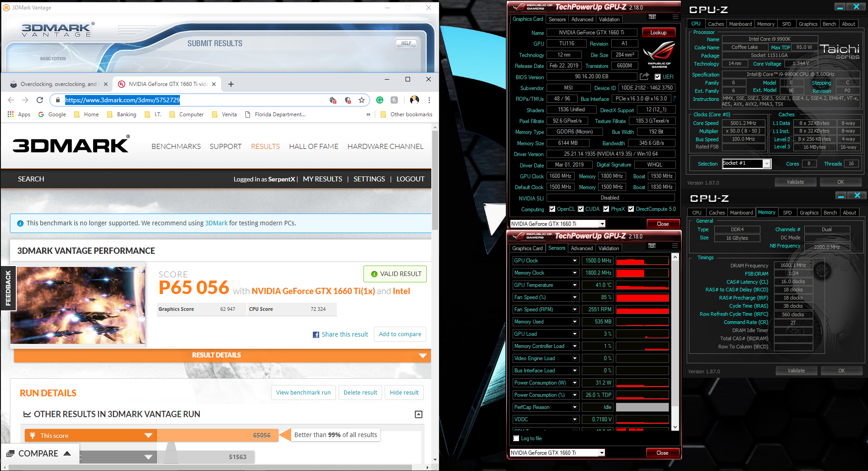Click Add to compare
The height and width of the screenshot is (471, 868).
click(x=400, y=334)
